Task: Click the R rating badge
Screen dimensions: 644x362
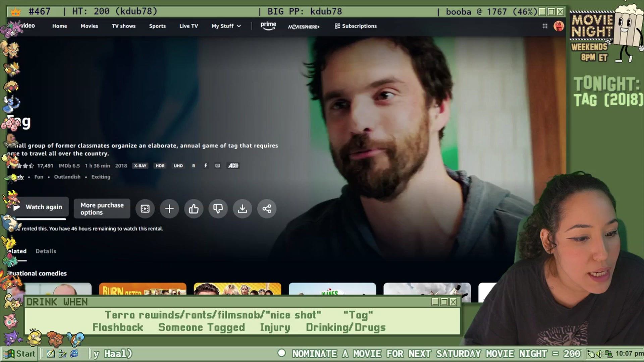Action: click(x=194, y=166)
